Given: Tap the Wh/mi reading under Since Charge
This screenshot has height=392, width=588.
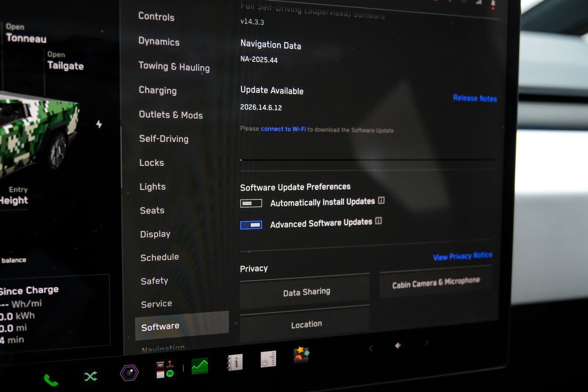Looking at the screenshot, I should click(21, 304).
